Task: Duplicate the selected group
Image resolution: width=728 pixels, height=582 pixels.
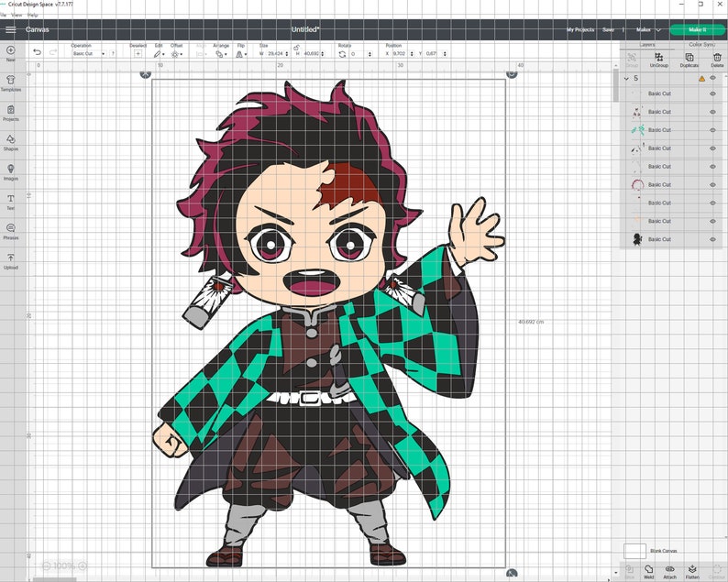Action: pyautogui.click(x=689, y=60)
